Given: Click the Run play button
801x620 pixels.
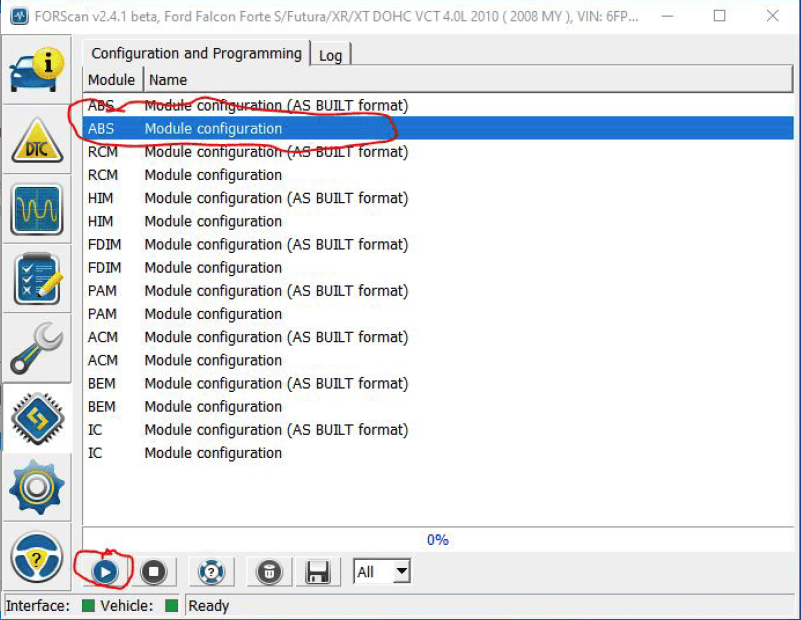Looking at the screenshot, I should coord(105,571).
